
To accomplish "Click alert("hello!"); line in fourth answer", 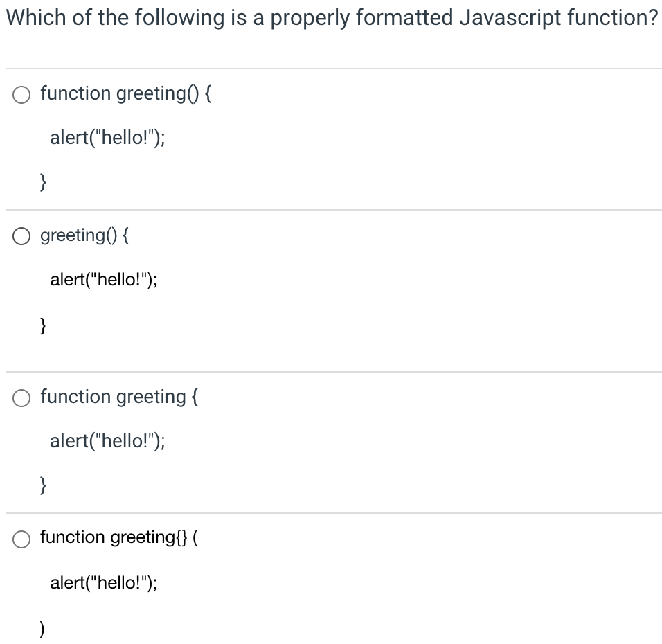I will (x=104, y=583).
